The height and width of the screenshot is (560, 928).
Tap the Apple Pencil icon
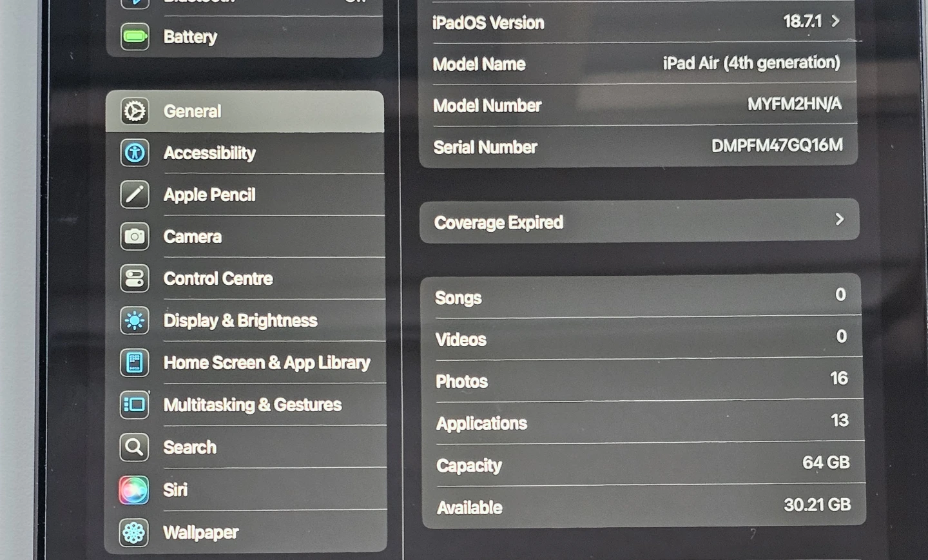coord(135,195)
